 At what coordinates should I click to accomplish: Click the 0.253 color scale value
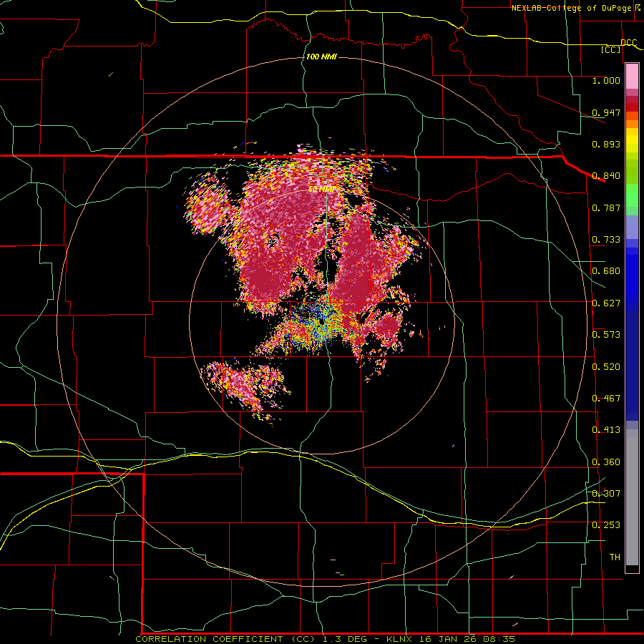point(606,525)
